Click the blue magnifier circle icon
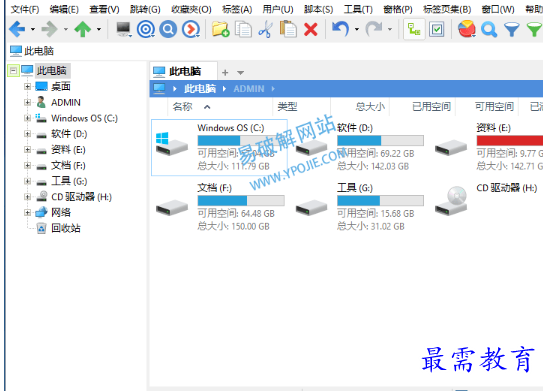 pyautogui.click(x=168, y=29)
